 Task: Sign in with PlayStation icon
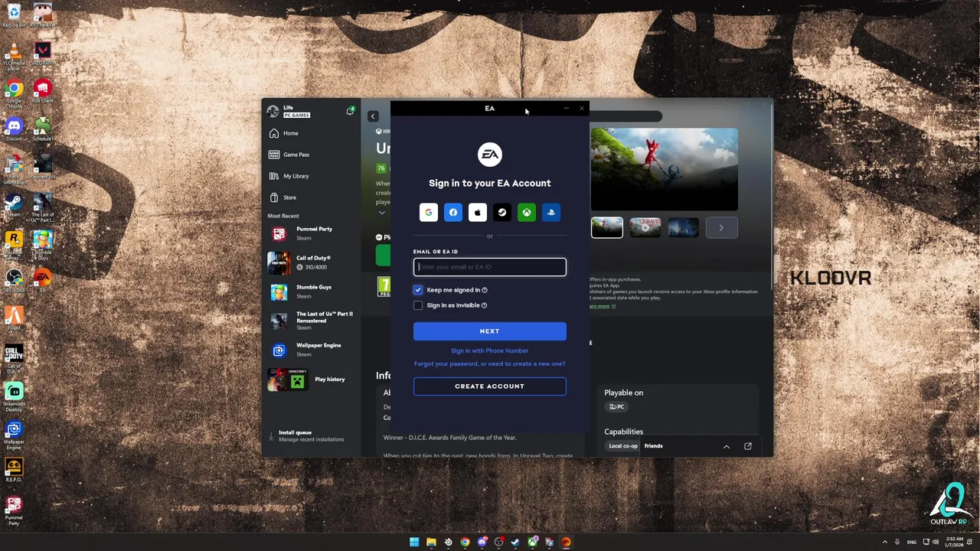point(551,212)
